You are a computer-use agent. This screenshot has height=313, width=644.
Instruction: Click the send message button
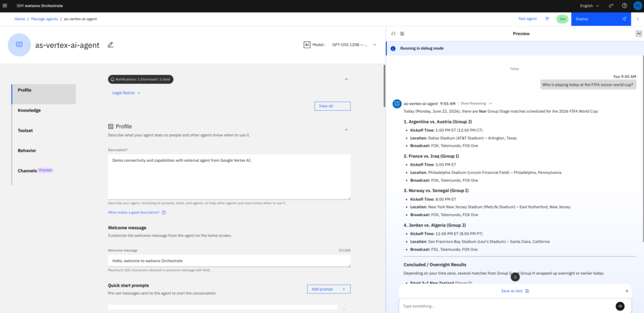(x=620, y=306)
